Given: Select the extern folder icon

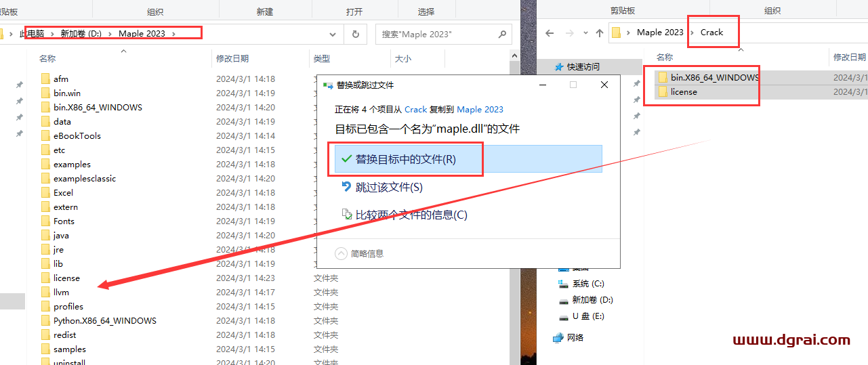Looking at the screenshot, I should (x=45, y=207).
